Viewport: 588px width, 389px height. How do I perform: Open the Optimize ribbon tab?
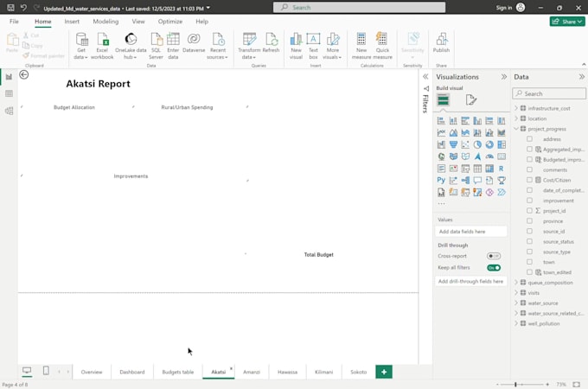coord(170,22)
